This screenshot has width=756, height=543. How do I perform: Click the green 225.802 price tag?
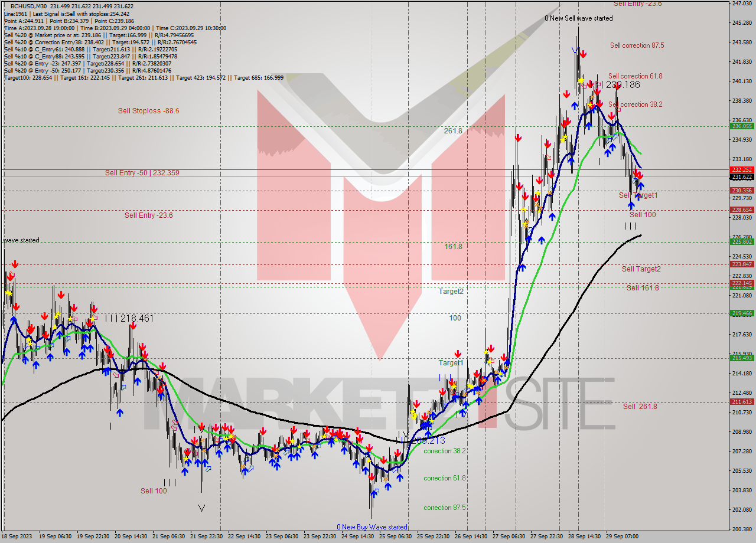tap(742, 241)
